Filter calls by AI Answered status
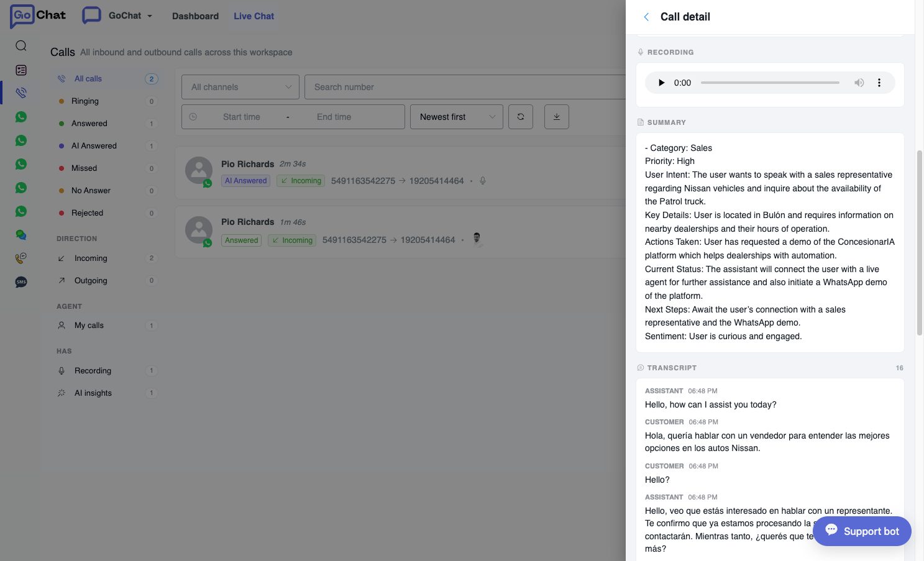Viewport: 924px width, 561px height. coord(107,146)
